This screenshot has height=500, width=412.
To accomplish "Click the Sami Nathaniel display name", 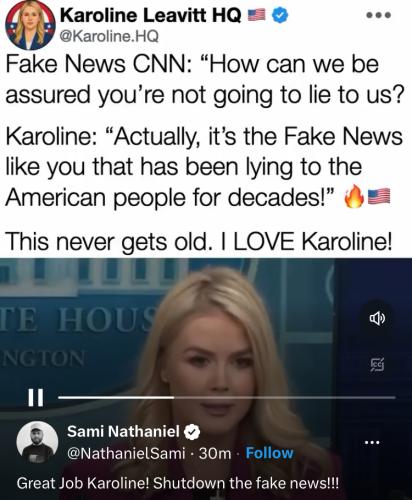I will [123, 431].
